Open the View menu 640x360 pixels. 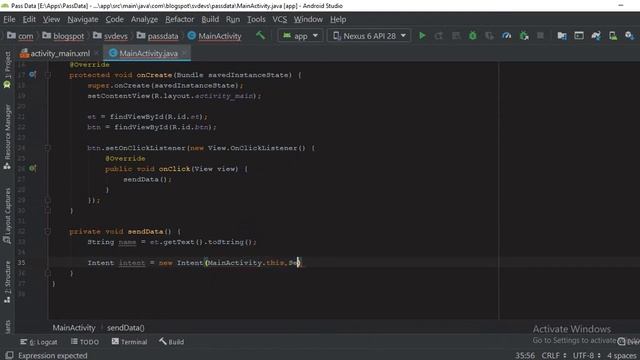click(x=51, y=19)
